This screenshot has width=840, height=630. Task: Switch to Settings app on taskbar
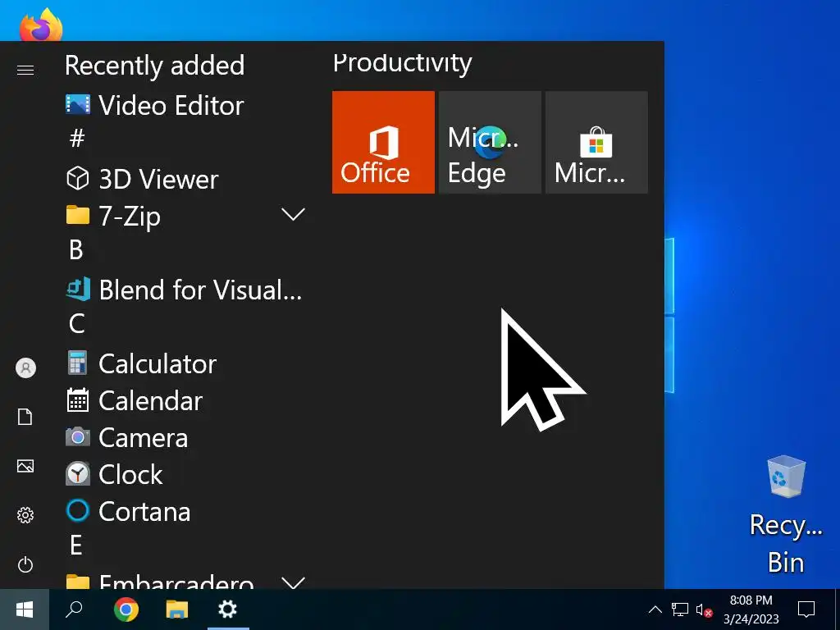228,609
